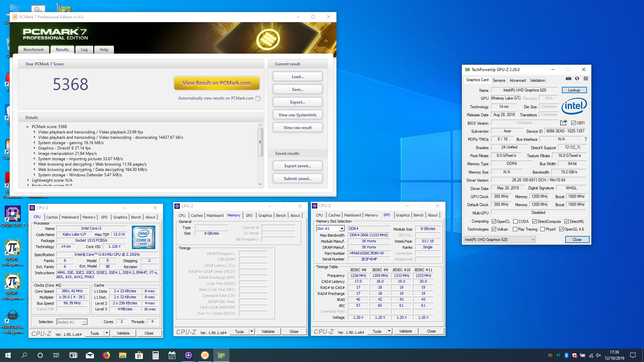The height and width of the screenshot is (362, 644).
Task: Click the muted volume tray icon
Action: 598,355
